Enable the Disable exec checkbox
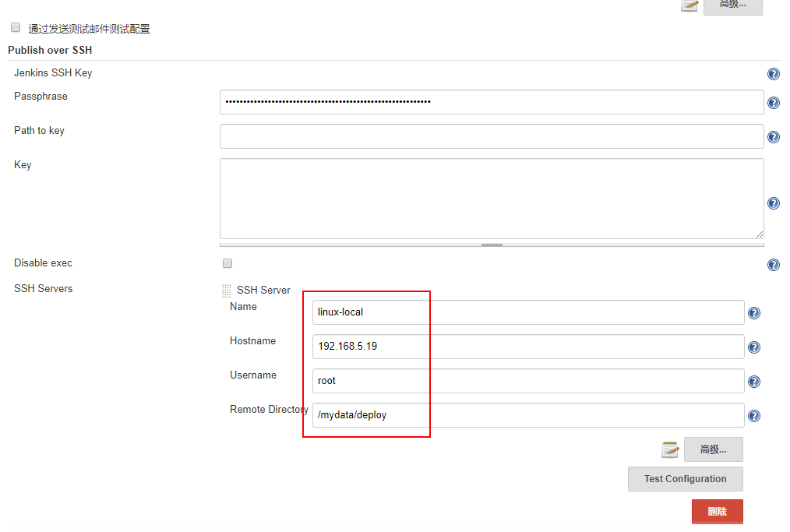The image size is (790, 532). 227,263
